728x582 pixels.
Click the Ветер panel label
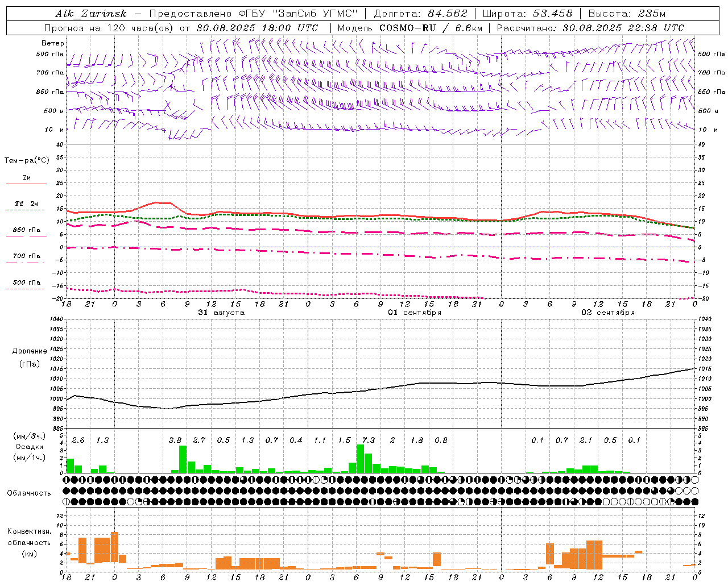[53, 43]
